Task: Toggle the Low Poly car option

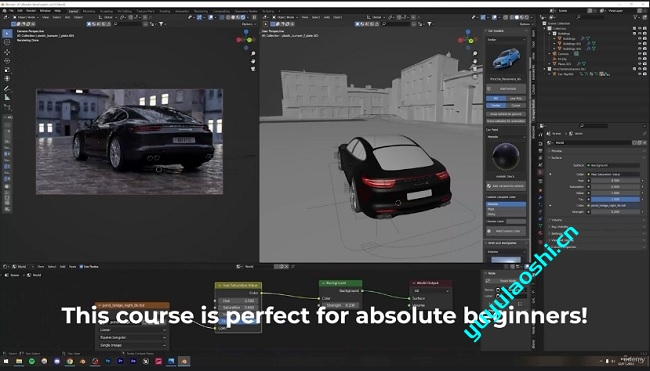Action: (x=516, y=98)
